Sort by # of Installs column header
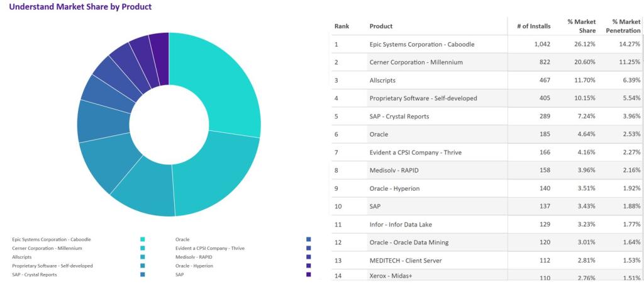 tap(534, 26)
